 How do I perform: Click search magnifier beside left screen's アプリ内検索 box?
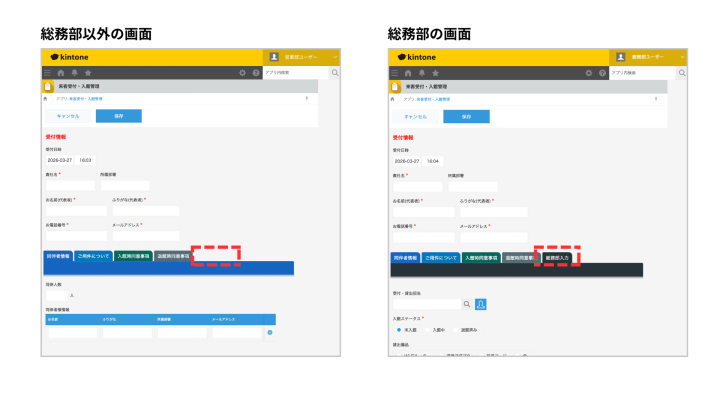tap(335, 73)
